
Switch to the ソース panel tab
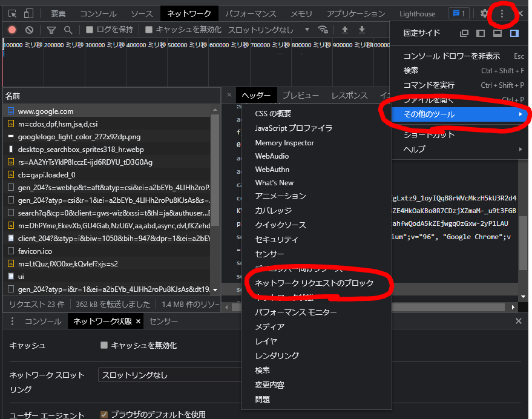[142, 13]
